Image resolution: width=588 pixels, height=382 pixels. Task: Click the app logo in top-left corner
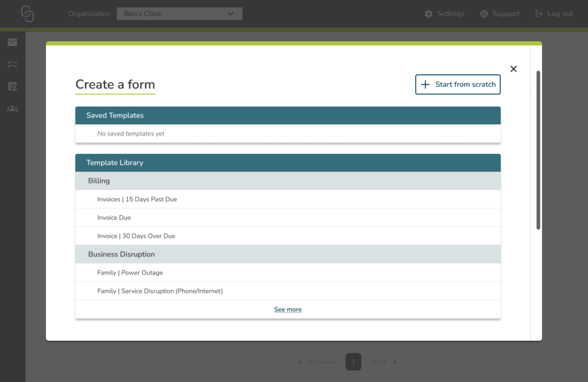tap(27, 14)
